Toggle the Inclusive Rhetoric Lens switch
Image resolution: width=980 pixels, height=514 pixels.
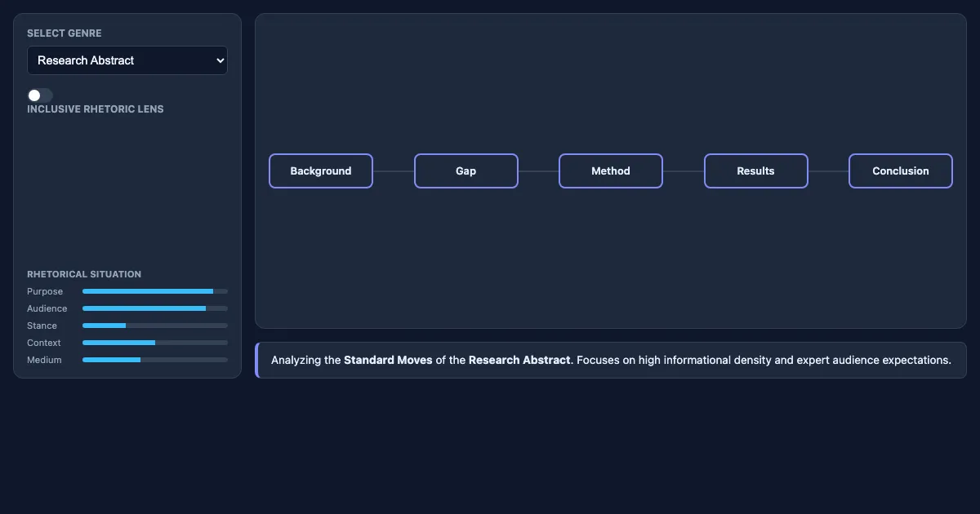(x=40, y=95)
